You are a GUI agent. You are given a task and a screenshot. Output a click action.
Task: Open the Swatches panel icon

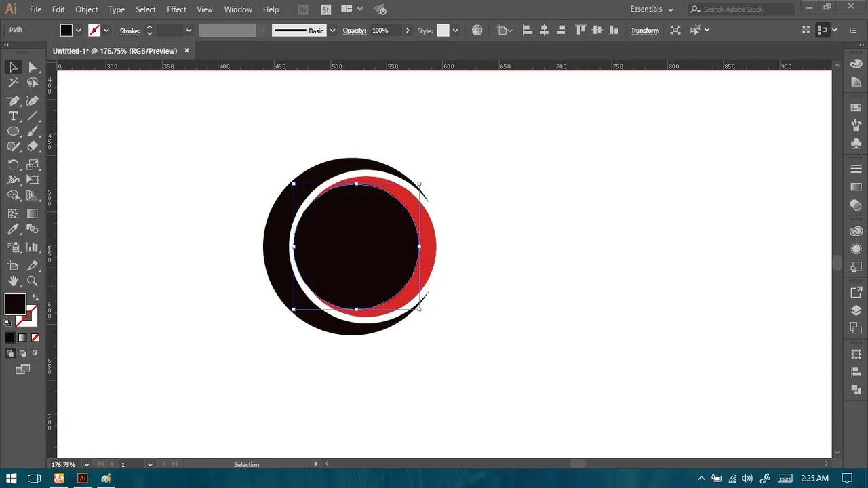click(x=856, y=108)
